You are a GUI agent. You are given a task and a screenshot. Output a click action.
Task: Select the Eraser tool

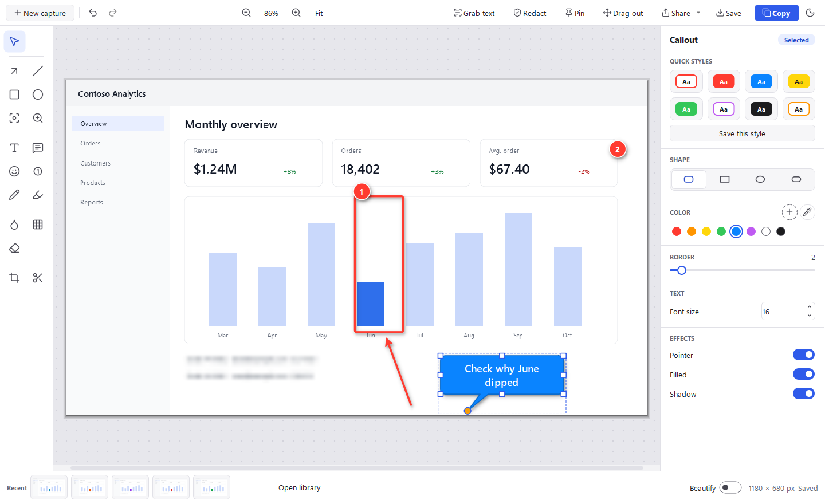[x=14, y=248]
